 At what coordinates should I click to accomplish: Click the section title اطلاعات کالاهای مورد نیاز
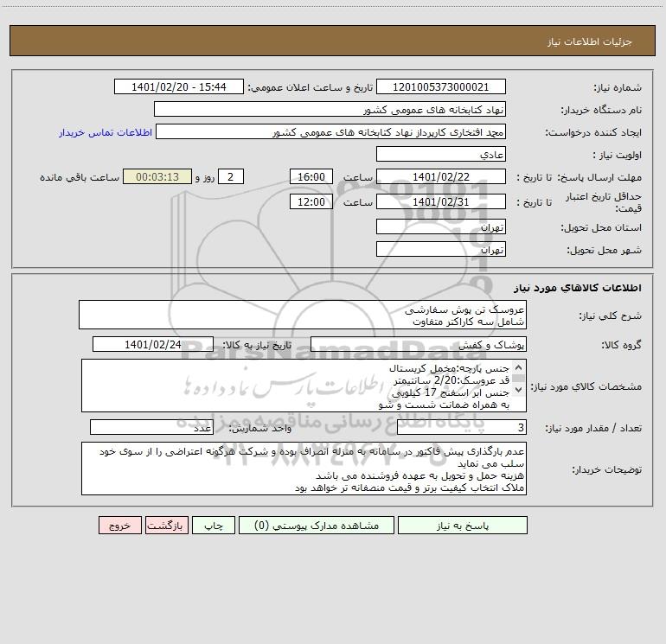point(578,287)
